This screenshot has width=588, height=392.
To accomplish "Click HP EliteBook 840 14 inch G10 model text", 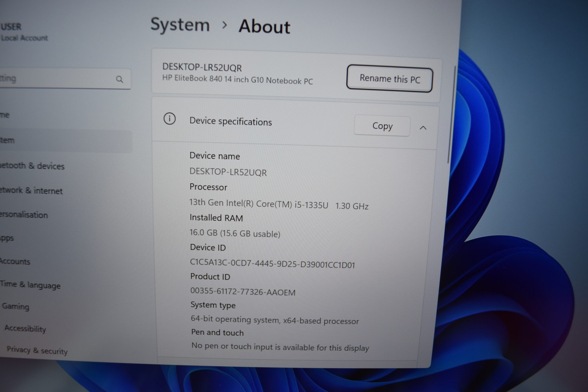I will [237, 79].
